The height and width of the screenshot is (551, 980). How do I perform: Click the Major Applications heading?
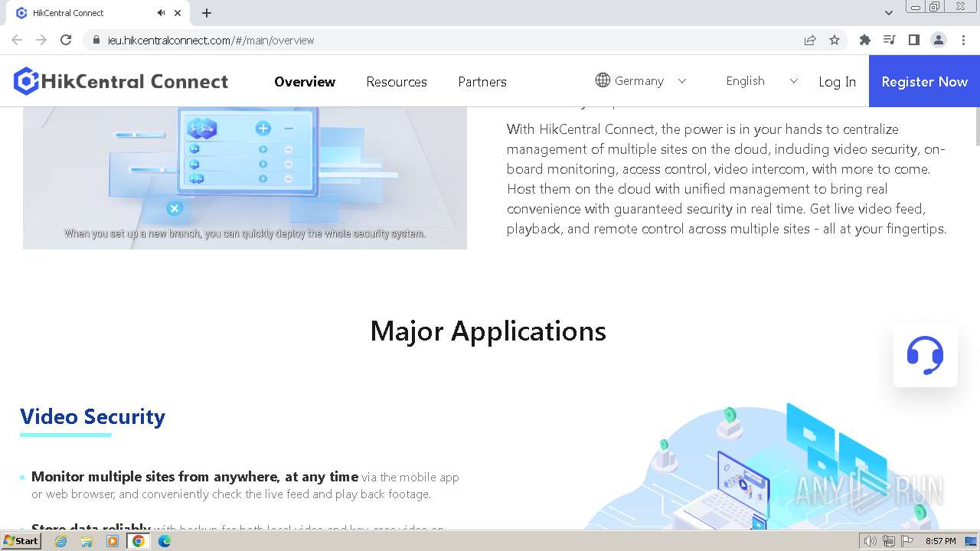(x=488, y=331)
